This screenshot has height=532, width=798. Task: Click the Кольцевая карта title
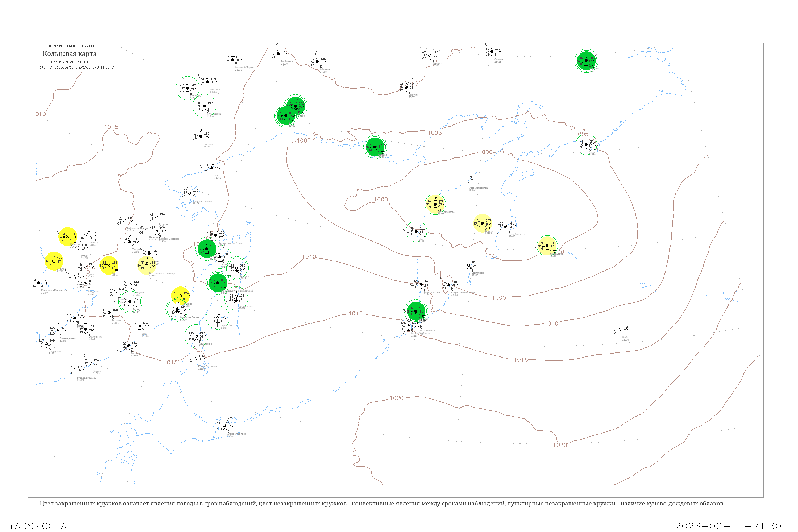69,54
